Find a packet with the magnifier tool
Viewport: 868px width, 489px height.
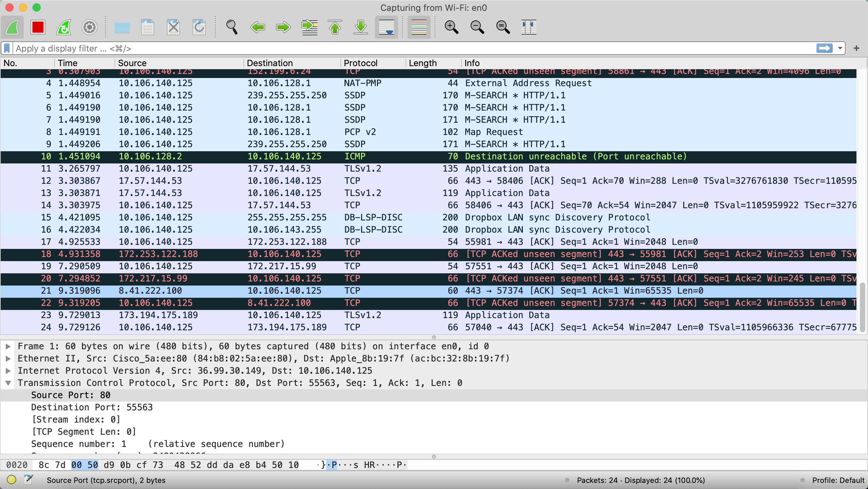232,27
